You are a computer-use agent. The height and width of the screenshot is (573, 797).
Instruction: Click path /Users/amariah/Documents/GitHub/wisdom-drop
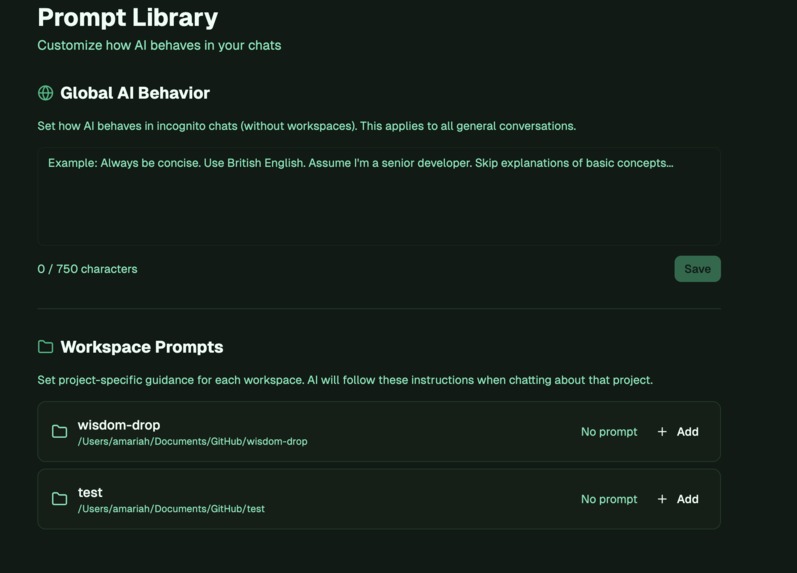click(x=193, y=441)
